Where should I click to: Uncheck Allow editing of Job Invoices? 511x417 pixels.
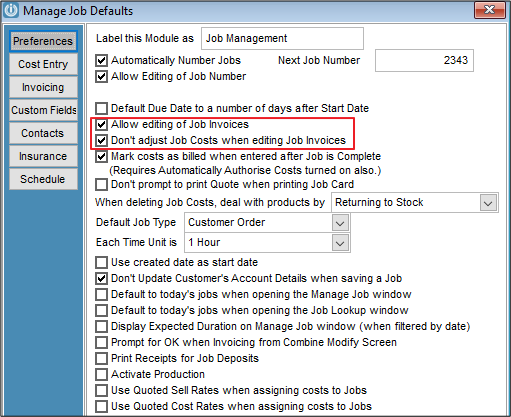click(x=101, y=124)
